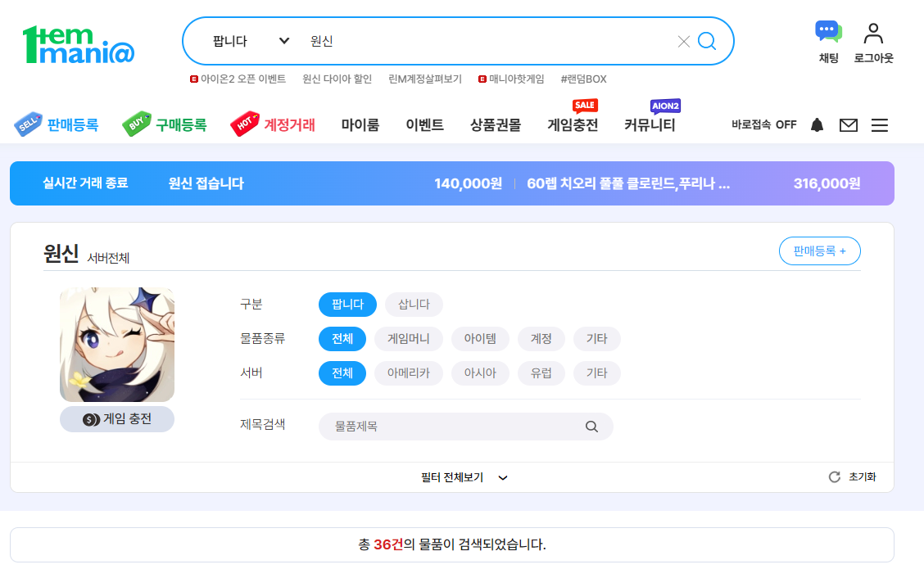Open the 팝니다 search type dropdown

[x=251, y=41]
